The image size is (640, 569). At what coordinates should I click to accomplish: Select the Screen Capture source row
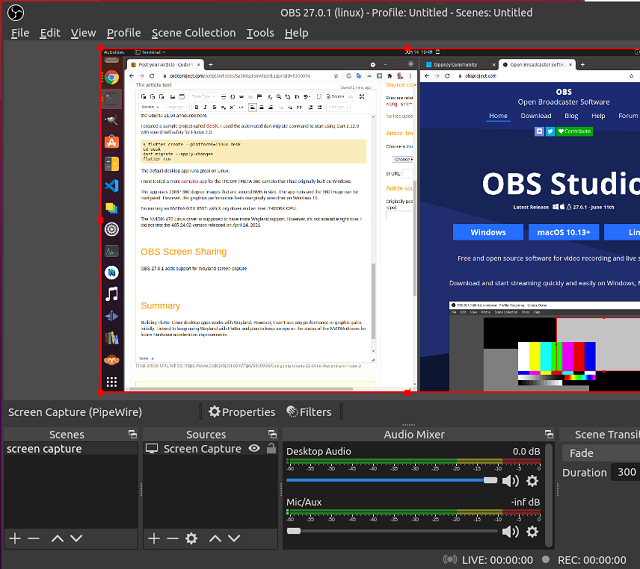pyautogui.click(x=210, y=449)
